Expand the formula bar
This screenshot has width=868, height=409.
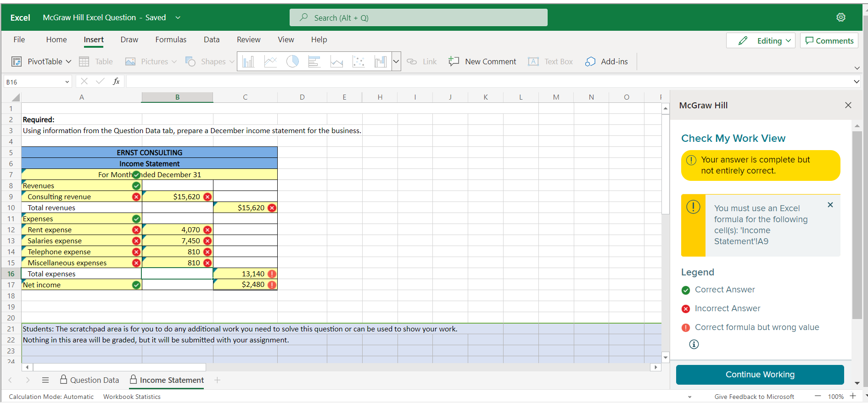[x=857, y=82]
